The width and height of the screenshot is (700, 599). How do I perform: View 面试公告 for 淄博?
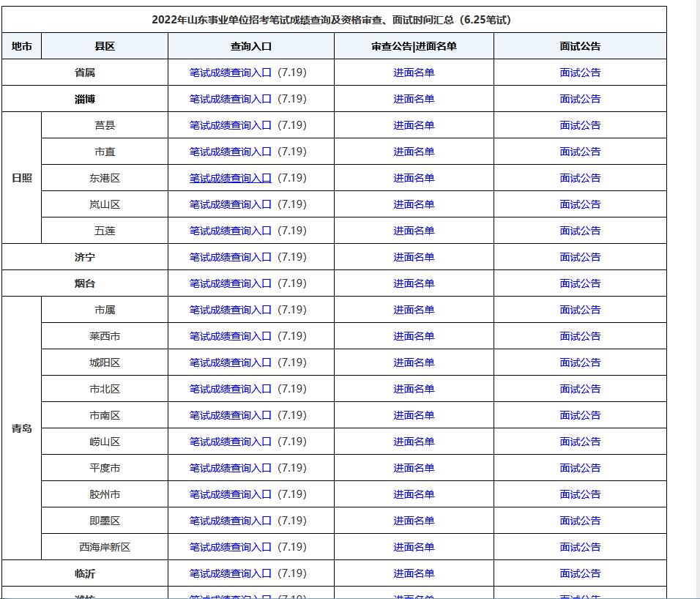581,99
